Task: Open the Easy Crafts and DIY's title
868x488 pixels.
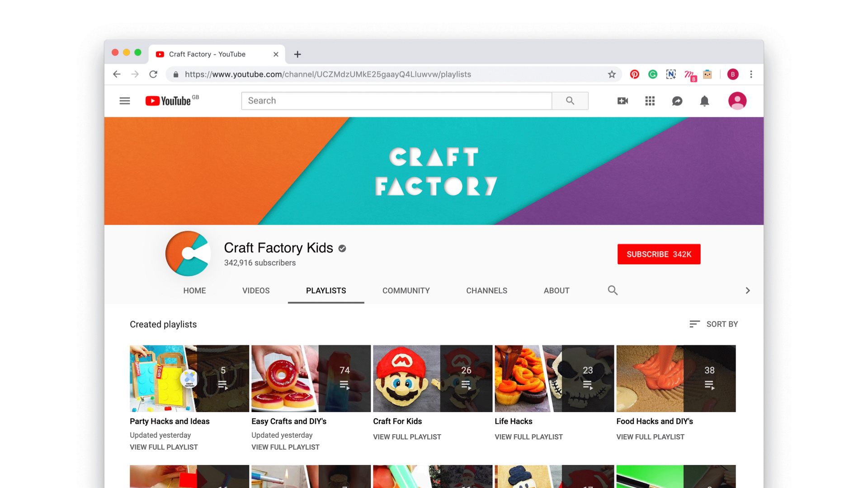Action: pyautogui.click(x=289, y=421)
